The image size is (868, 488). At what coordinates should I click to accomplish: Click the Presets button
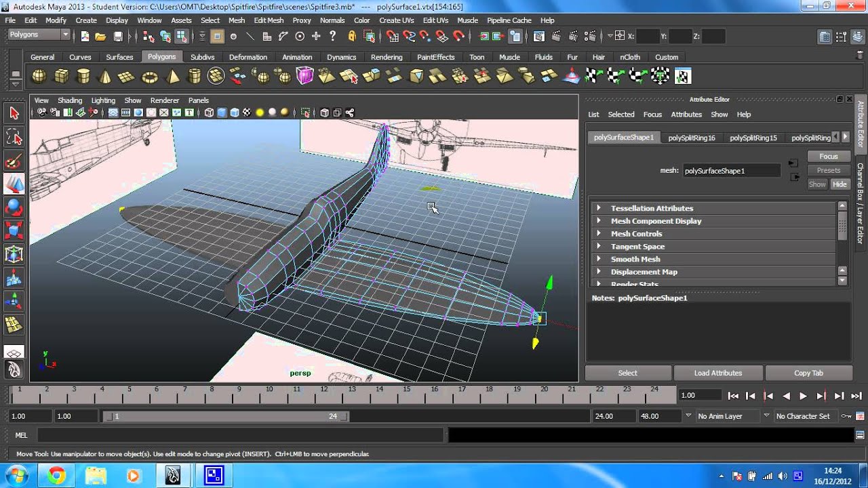click(829, 170)
